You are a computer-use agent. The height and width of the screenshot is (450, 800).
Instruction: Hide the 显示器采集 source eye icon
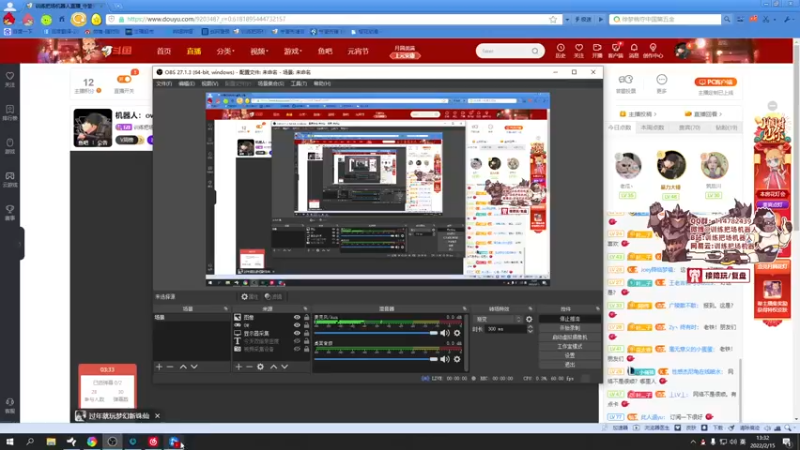pyautogui.click(x=296, y=333)
